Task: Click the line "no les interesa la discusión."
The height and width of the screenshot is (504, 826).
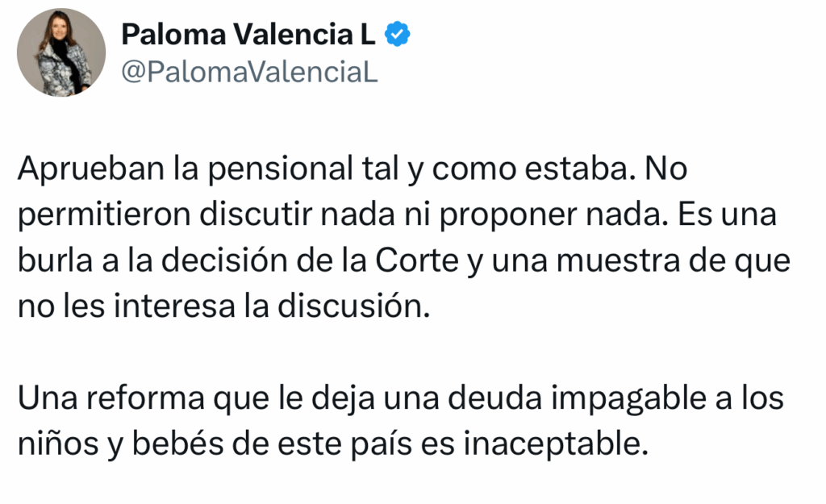Action: pyautogui.click(x=224, y=306)
